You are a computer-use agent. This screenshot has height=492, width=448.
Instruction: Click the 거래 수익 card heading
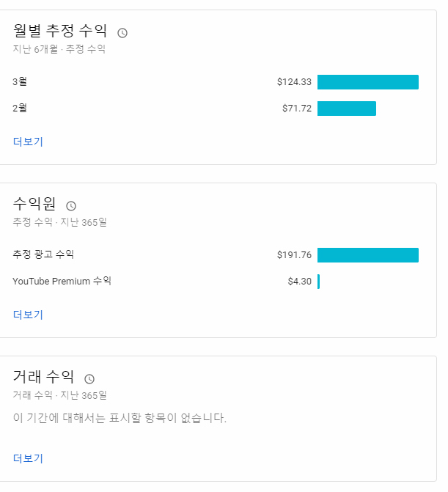coord(44,377)
